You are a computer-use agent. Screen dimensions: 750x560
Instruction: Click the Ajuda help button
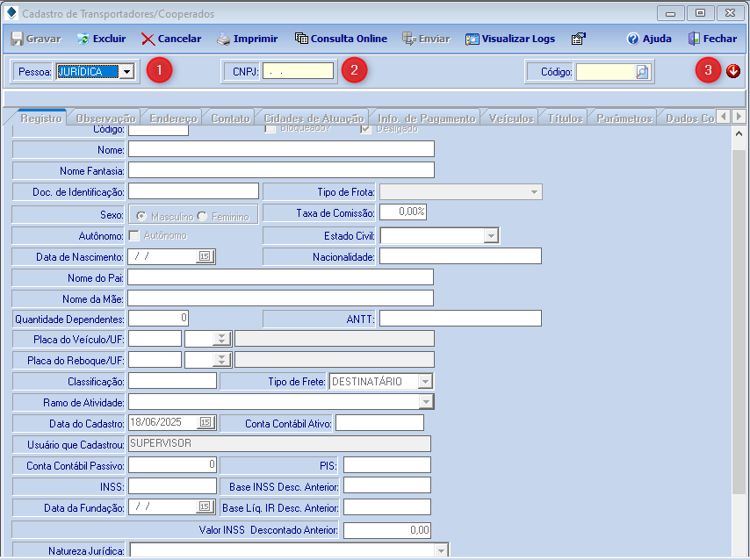pyautogui.click(x=649, y=39)
